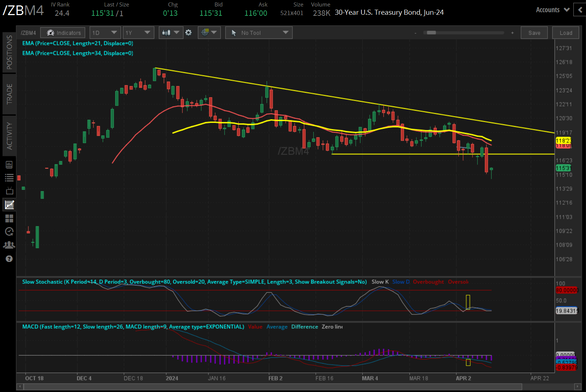Click the zoom slider handle in toolbar
The image size is (586, 392).
(x=431, y=33)
